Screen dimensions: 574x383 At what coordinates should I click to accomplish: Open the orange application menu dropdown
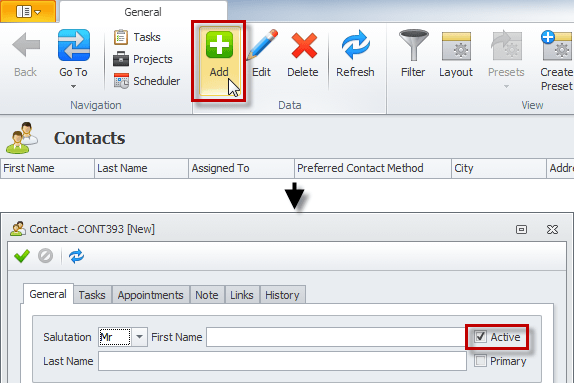(x=28, y=11)
